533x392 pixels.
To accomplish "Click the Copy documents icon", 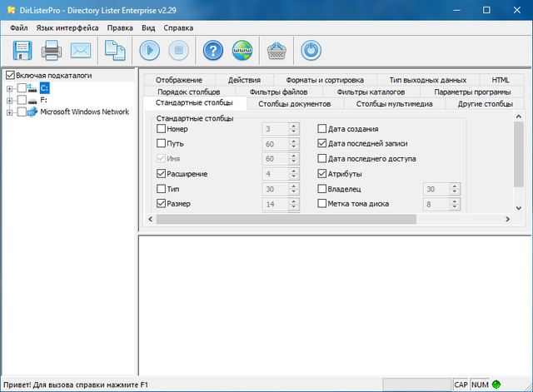I will pyautogui.click(x=114, y=50).
